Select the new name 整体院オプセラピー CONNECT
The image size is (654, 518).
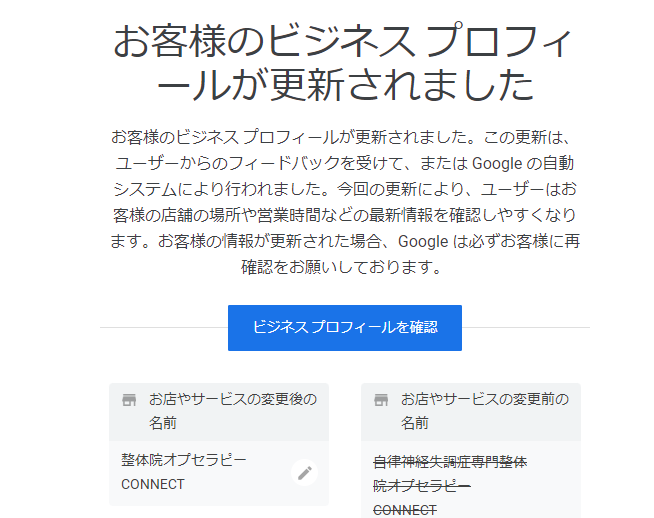pyautogui.click(x=184, y=472)
